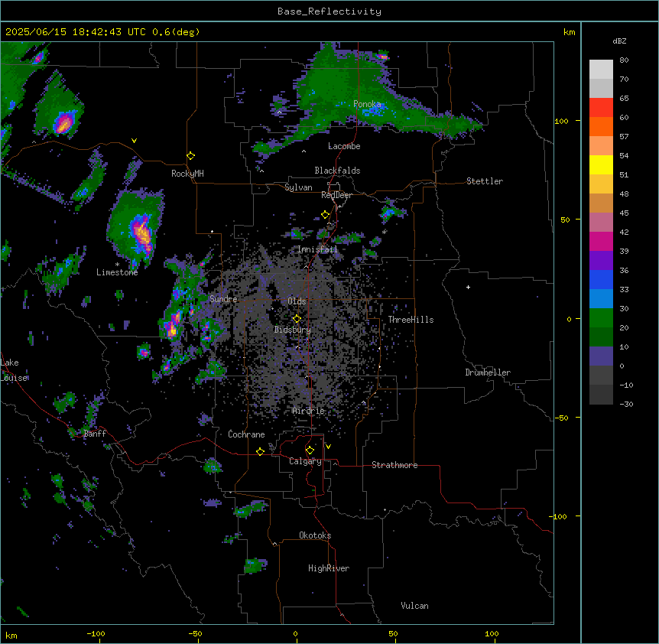Click the RockyMH label
659x644 pixels.
pos(187,173)
